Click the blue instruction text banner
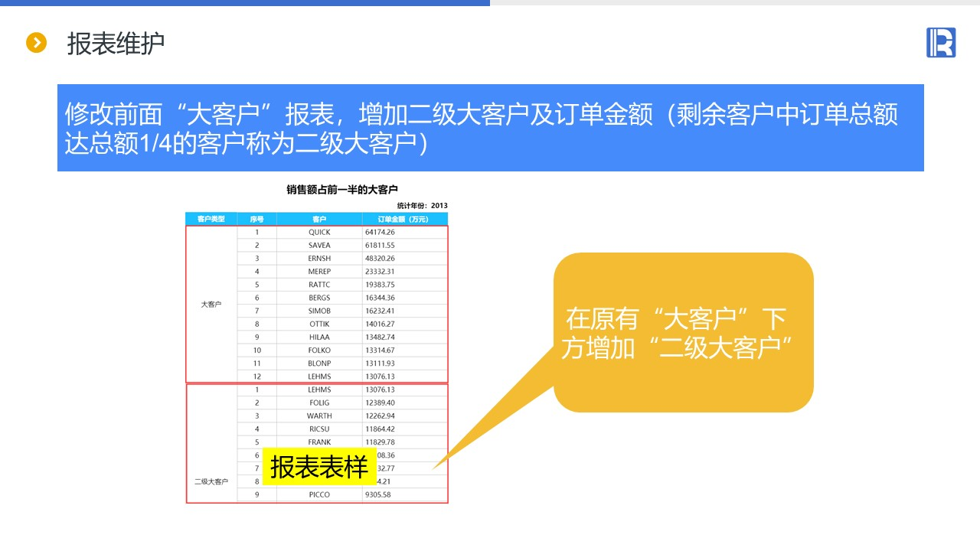 tap(490, 128)
